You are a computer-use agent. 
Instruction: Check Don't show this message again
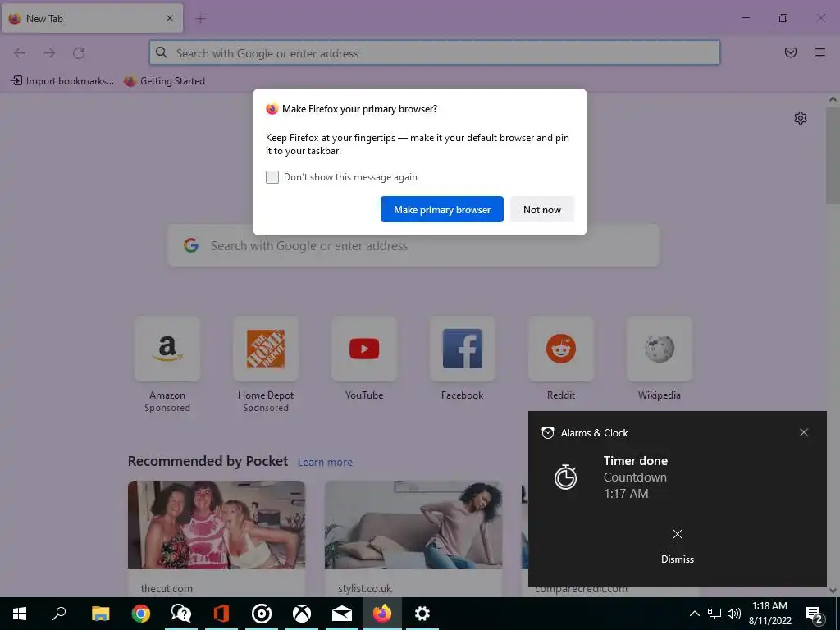pyautogui.click(x=272, y=177)
